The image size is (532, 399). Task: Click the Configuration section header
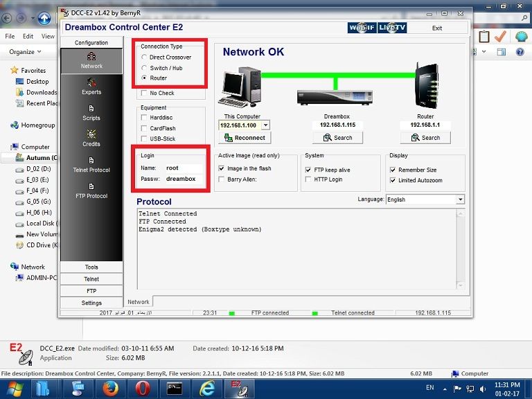[91, 42]
